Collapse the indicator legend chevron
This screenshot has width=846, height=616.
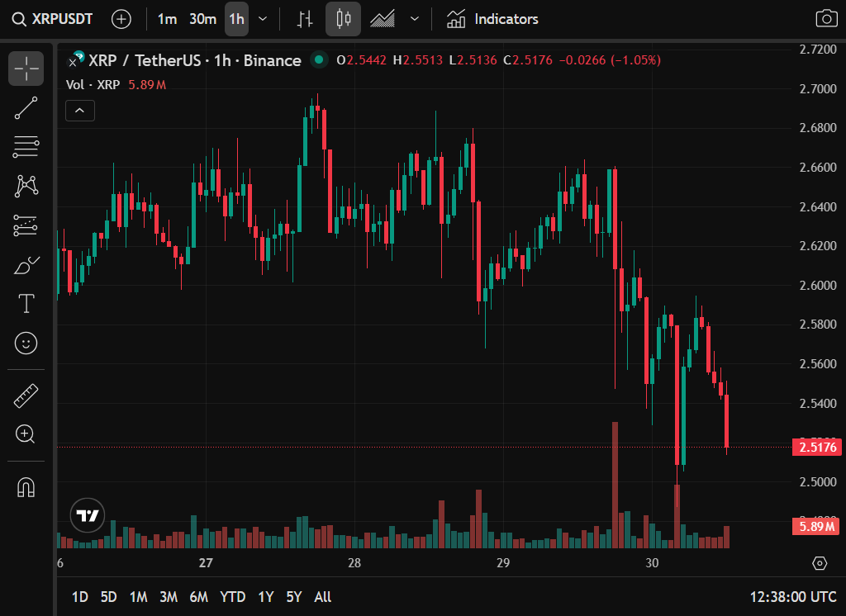(x=80, y=110)
